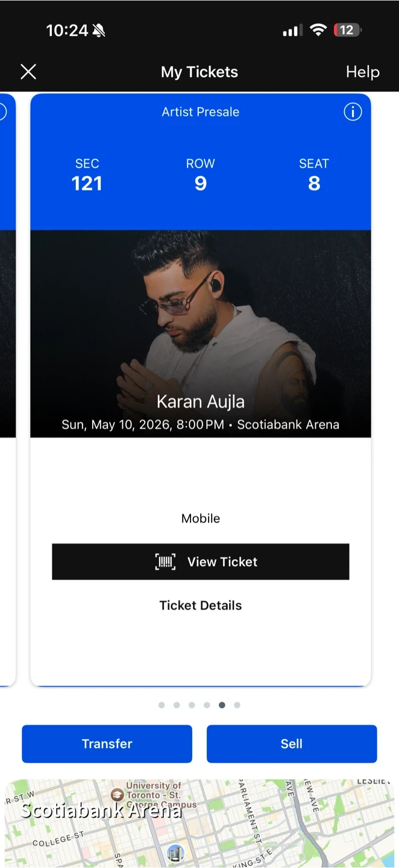Tap the silent mode bell icon

tap(98, 30)
